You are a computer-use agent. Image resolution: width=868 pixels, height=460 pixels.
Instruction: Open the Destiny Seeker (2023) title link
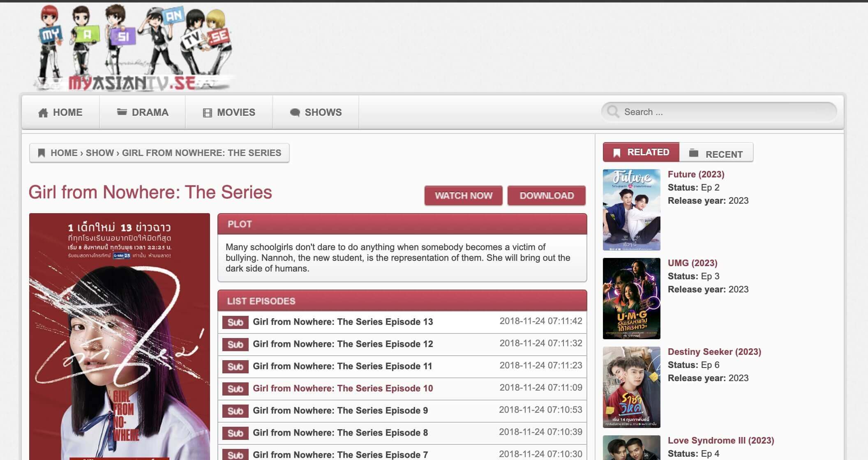tap(714, 352)
